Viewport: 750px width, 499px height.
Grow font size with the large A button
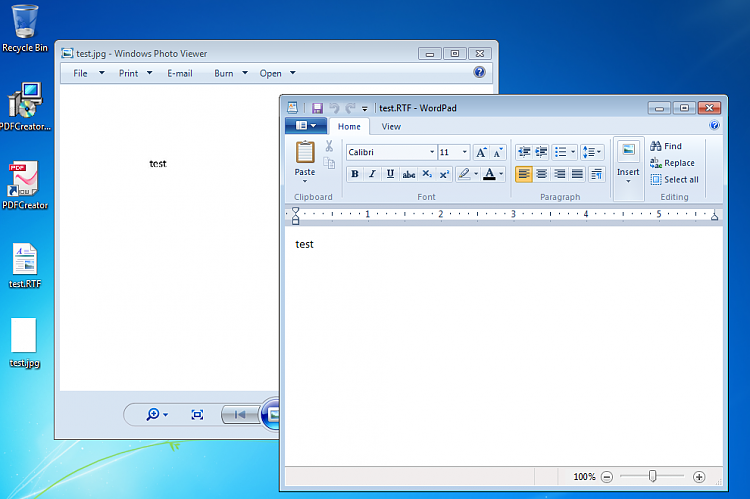(x=481, y=152)
